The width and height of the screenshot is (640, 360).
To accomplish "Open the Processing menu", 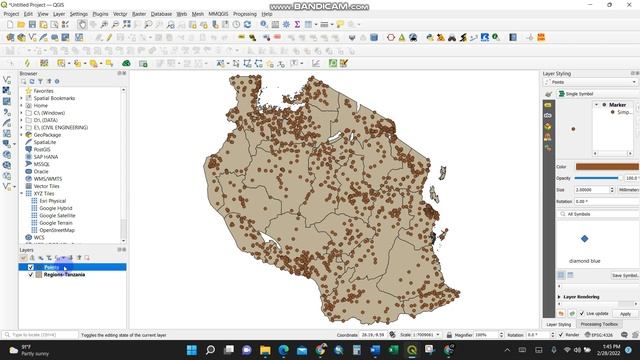I will (245, 14).
